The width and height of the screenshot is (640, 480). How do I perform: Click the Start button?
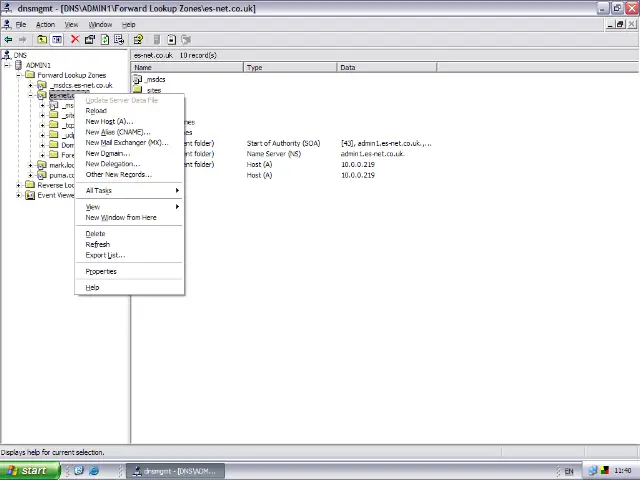30,471
